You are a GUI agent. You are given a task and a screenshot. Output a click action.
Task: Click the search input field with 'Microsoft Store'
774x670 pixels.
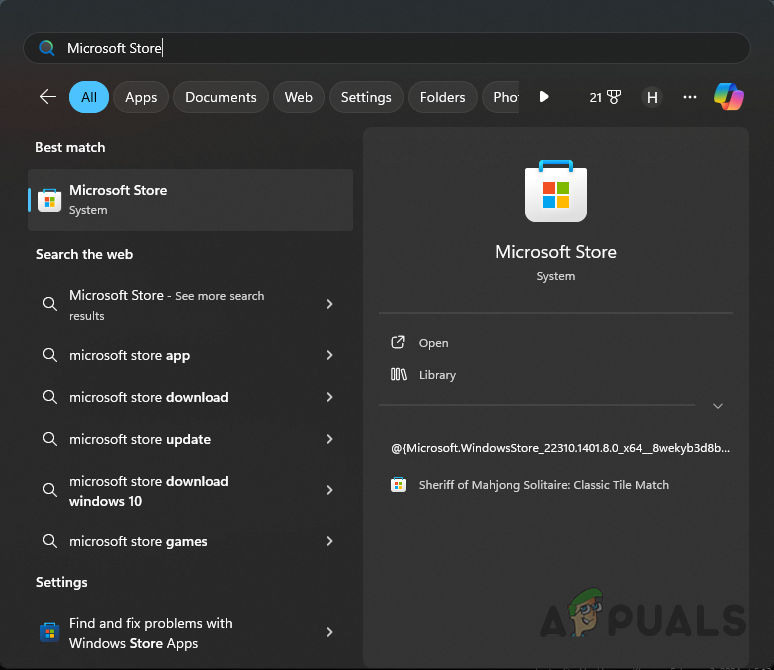[x=387, y=48]
